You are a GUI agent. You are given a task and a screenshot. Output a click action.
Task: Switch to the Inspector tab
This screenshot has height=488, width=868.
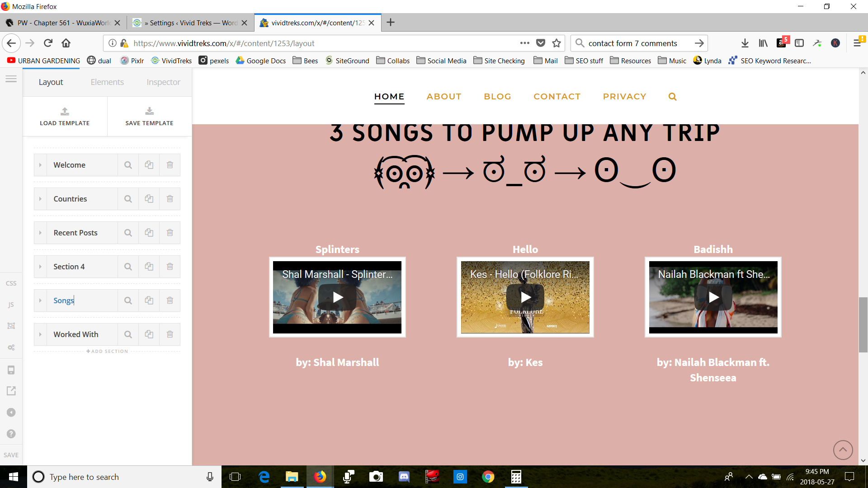[x=163, y=82]
